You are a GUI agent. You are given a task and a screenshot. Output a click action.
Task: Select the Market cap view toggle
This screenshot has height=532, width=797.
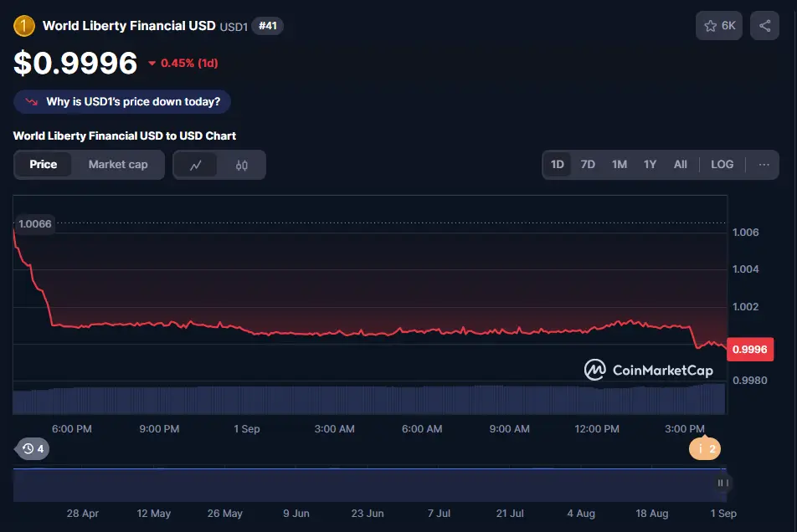118,165
